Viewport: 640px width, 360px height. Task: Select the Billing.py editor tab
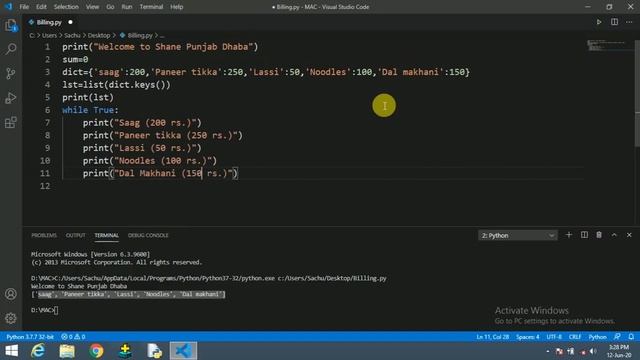(50, 22)
